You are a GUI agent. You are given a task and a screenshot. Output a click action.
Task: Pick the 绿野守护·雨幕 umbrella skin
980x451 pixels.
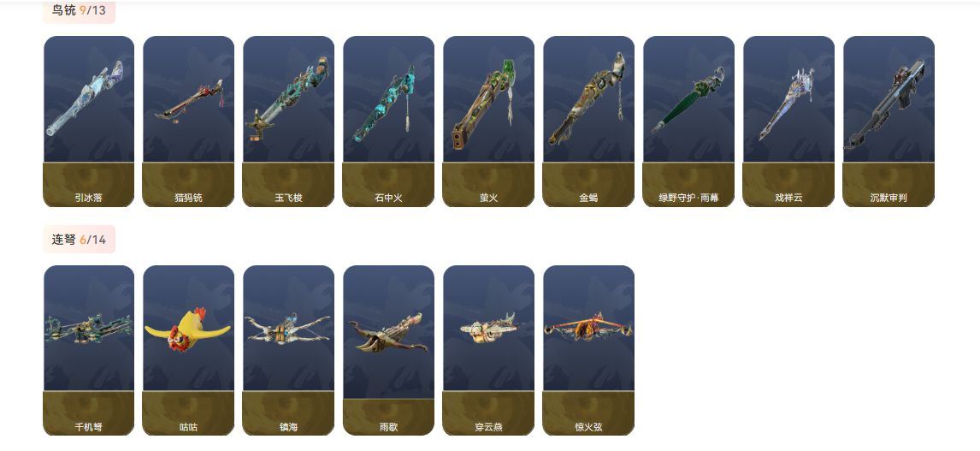click(688, 122)
